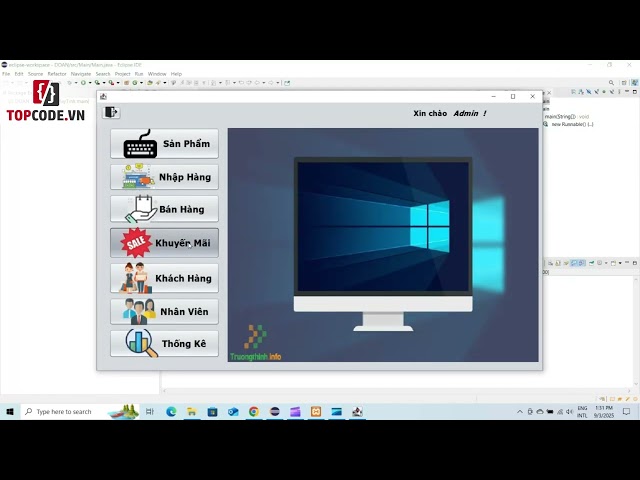640x480 pixels.
Task: Open Google Chrome from taskbar
Action: [254, 411]
